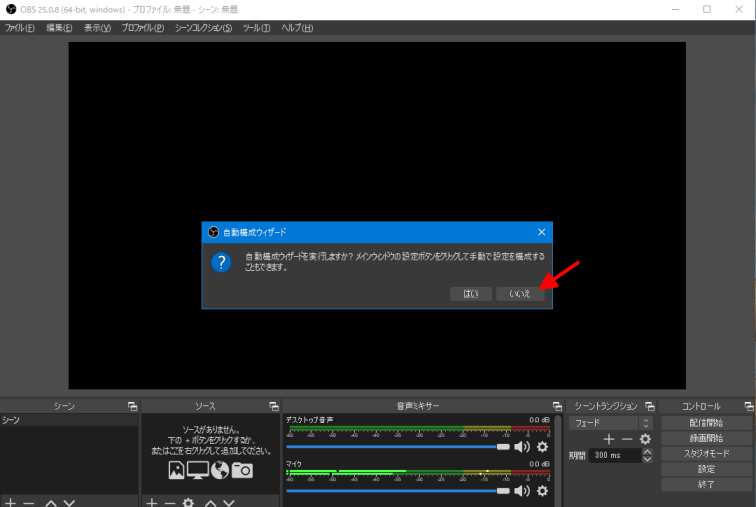
Task: Adjust マイク volume slider
Action: (398, 491)
